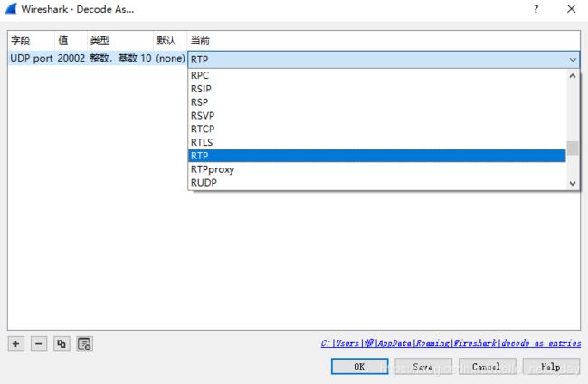Click the Wireshark shark fin title icon

(11, 9)
